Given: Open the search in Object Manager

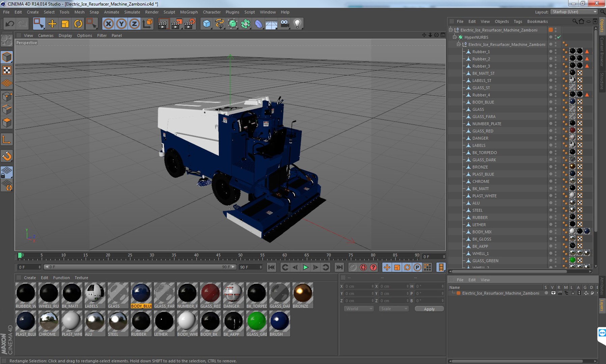Looking at the screenshot, I should pyautogui.click(x=575, y=21).
